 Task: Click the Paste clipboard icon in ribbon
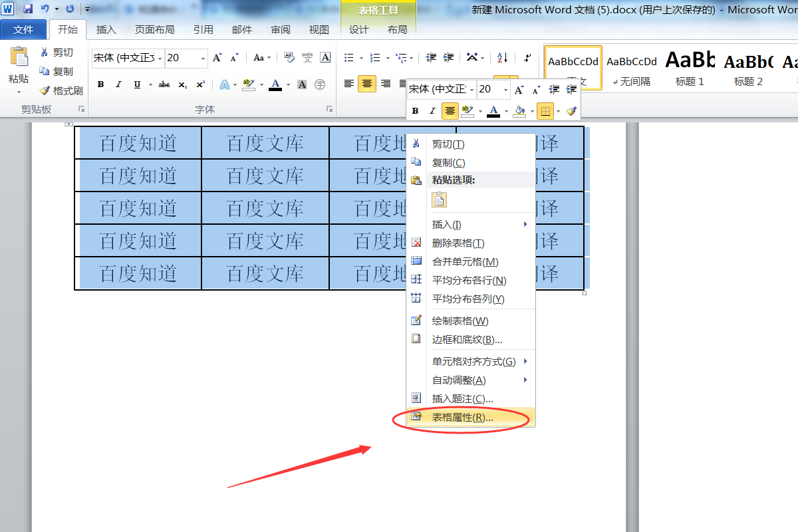pos(19,57)
